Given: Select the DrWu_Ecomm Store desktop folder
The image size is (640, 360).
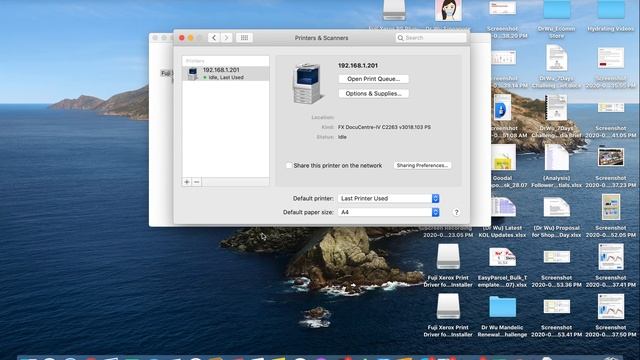Looking at the screenshot, I should pyautogui.click(x=557, y=10).
